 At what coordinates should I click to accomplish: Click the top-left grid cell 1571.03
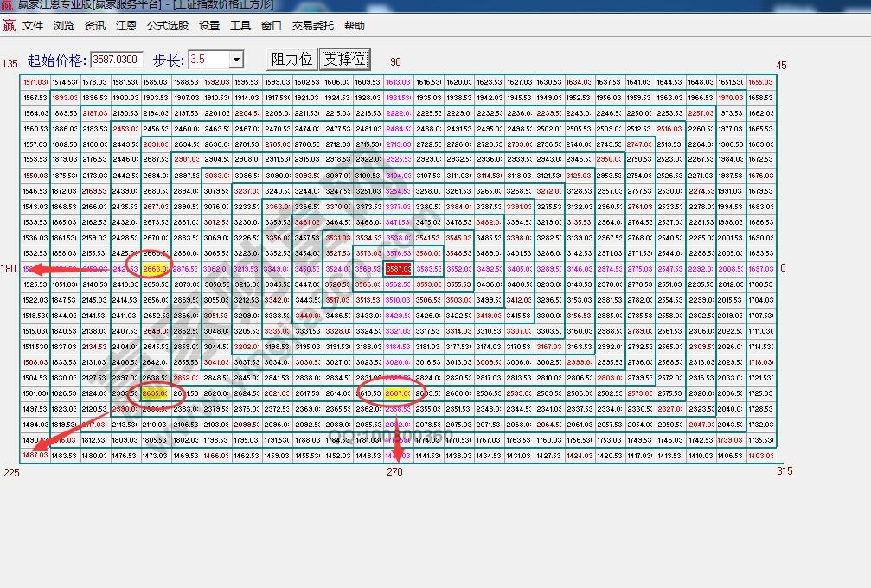[x=35, y=82]
